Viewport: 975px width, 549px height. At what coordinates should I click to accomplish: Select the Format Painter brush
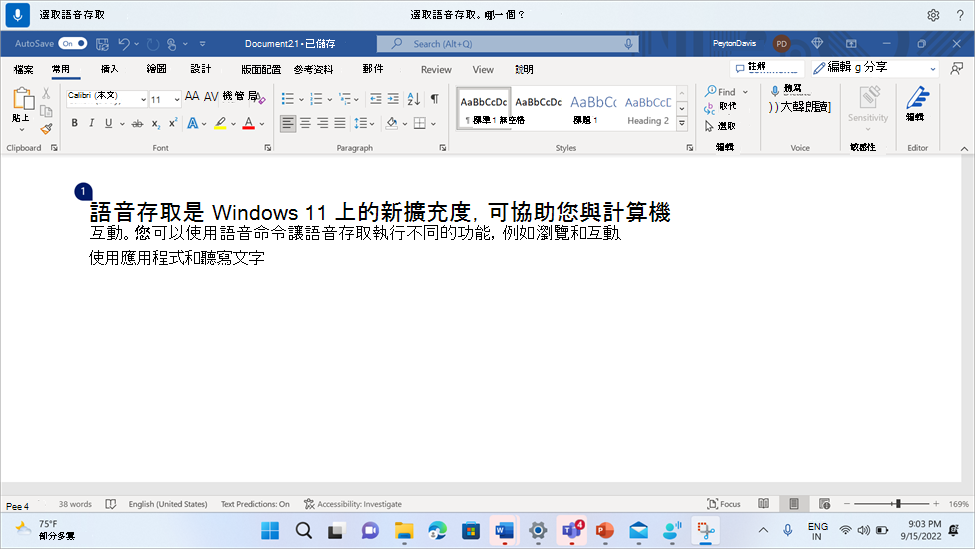click(x=46, y=129)
